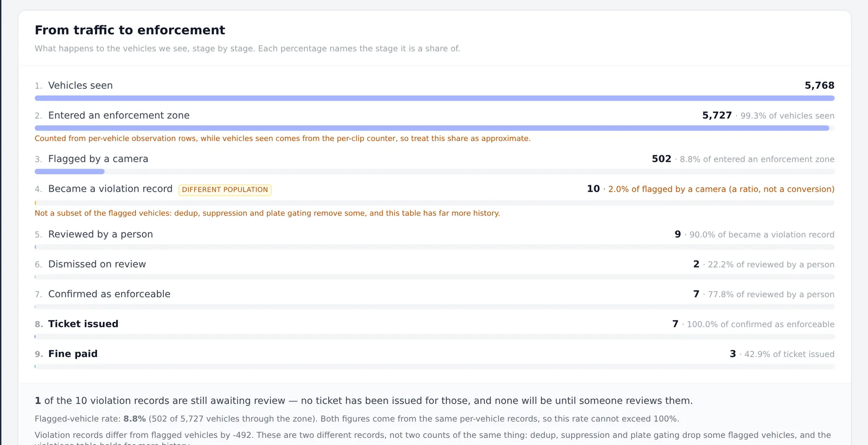Viewport: 868px width, 445px height.
Task: Select the 7 count in Confirmed as enforceable row
Action: click(696, 294)
